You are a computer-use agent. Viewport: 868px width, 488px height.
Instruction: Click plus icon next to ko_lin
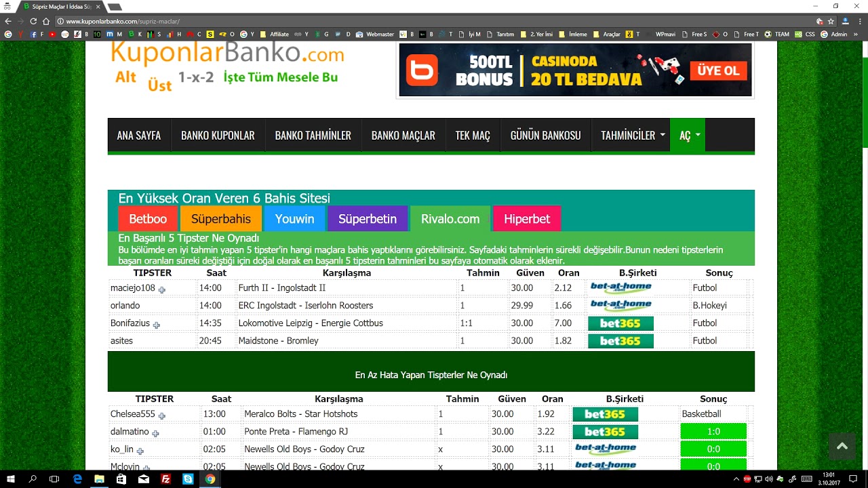(x=140, y=451)
